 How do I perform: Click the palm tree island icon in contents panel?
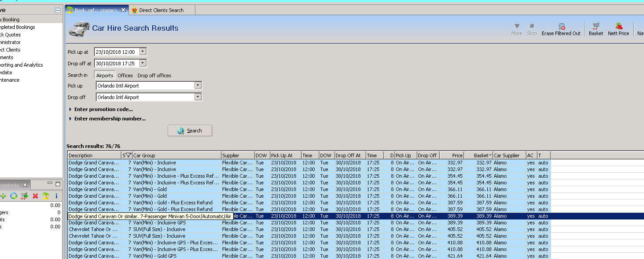[46, 196]
